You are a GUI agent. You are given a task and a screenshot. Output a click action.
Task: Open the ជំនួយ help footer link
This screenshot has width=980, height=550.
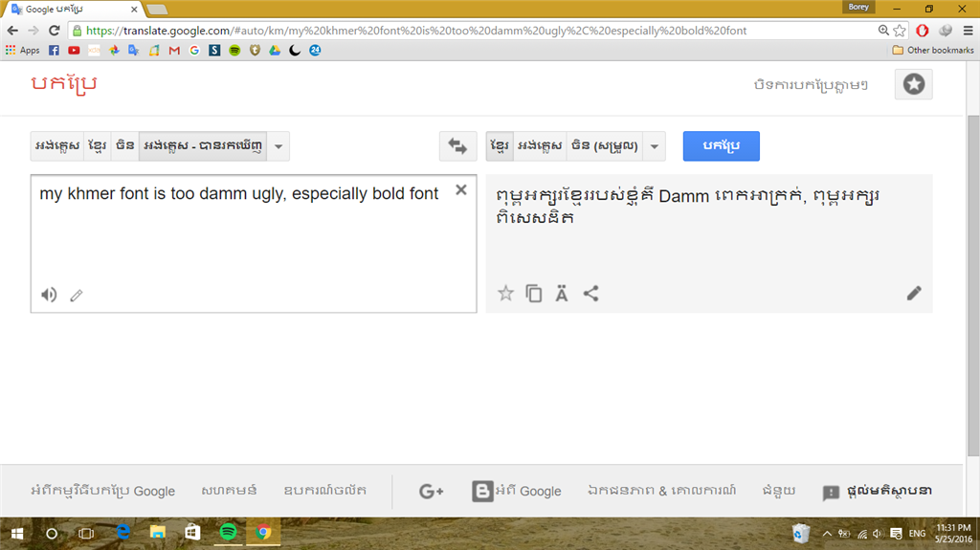click(x=779, y=491)
